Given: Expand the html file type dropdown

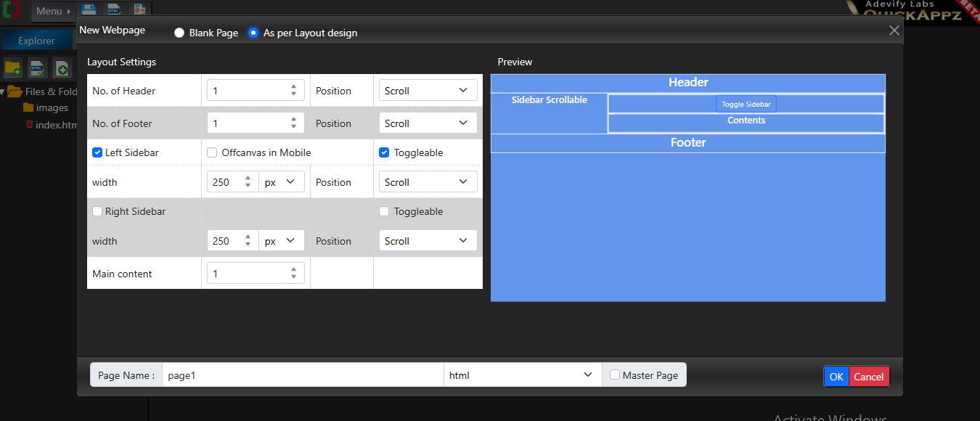Looking at the screenshot, I should pos(522,375).
